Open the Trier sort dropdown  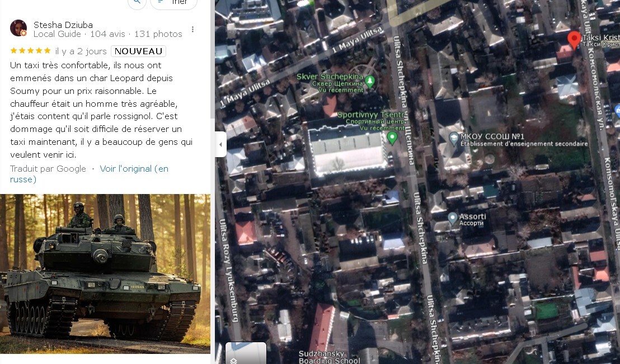click(x=173, y=2)
